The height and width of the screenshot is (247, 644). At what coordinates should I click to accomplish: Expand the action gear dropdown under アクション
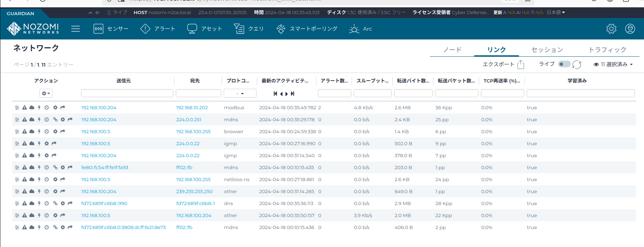[46, 93]
